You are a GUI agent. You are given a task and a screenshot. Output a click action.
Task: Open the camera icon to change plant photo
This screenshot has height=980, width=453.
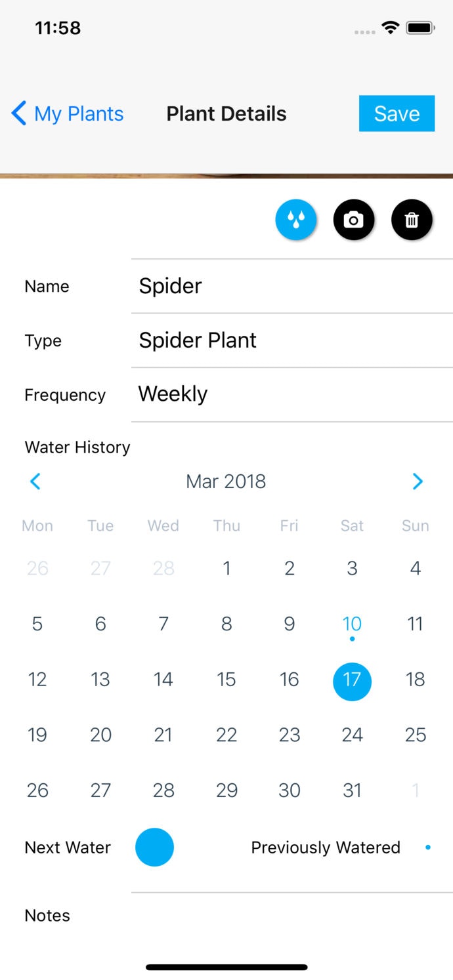(x=354, y=220)
